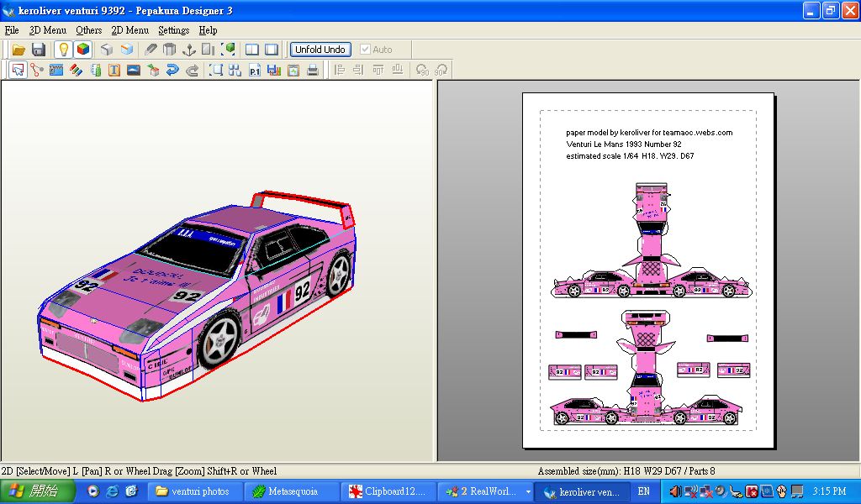Image resolution: width=861 pixels, height=504 pixels.
Task: Click the printer icon
Action: point(313,71)
